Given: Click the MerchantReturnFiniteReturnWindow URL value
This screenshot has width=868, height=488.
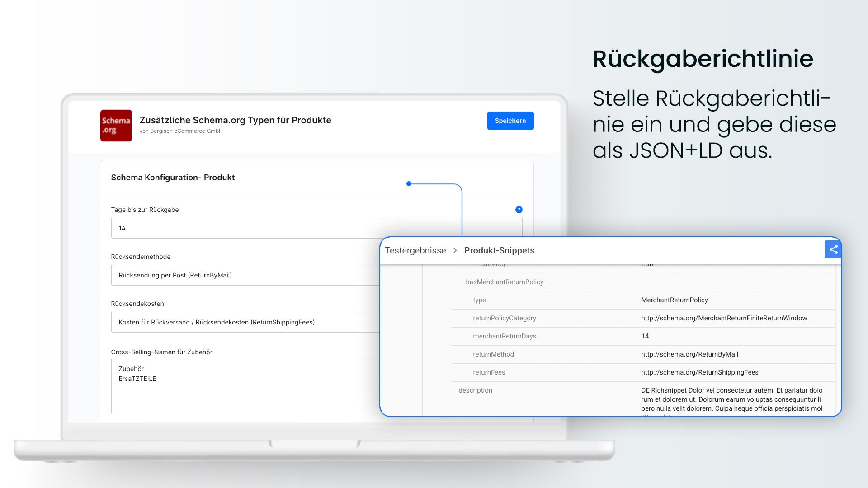Looking at the screenshot, I should pyautogui.click(x=724, y=318).
